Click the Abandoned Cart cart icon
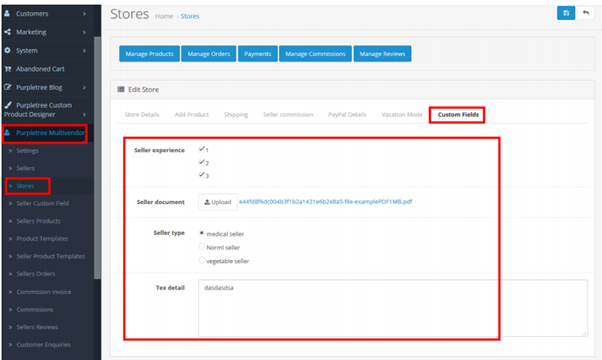This screenshot has height=360, width=602. point(8,69)
